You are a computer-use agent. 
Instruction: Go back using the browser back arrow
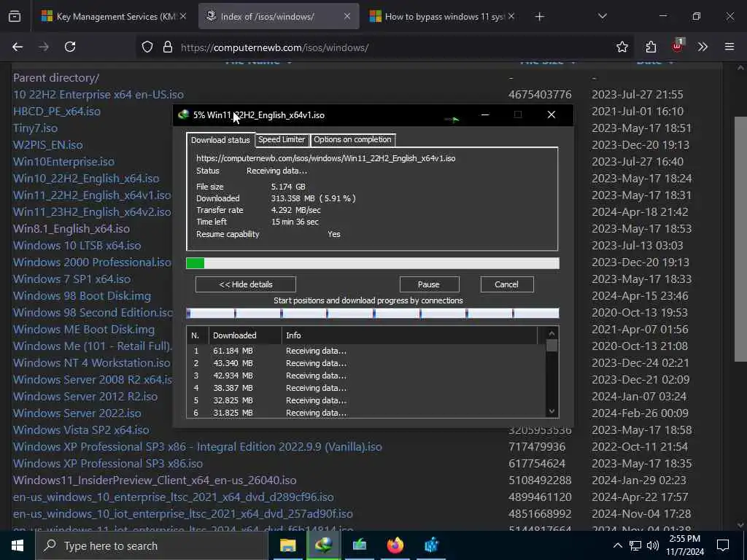(x=18, y=47)
